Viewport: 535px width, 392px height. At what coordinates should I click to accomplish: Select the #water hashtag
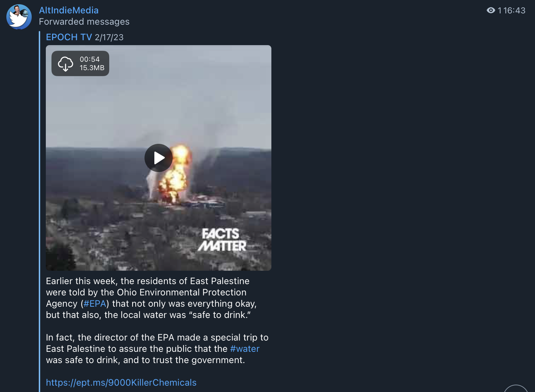[x=245, y=349]
